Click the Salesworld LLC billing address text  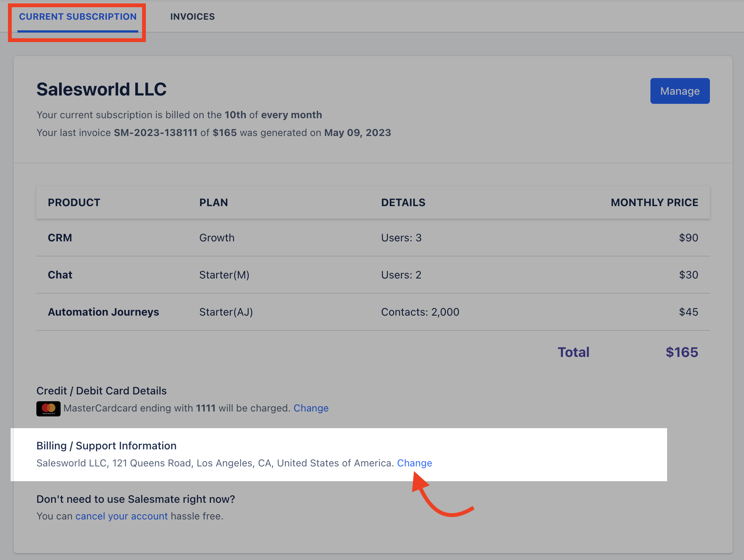click(x=215, y=463)
